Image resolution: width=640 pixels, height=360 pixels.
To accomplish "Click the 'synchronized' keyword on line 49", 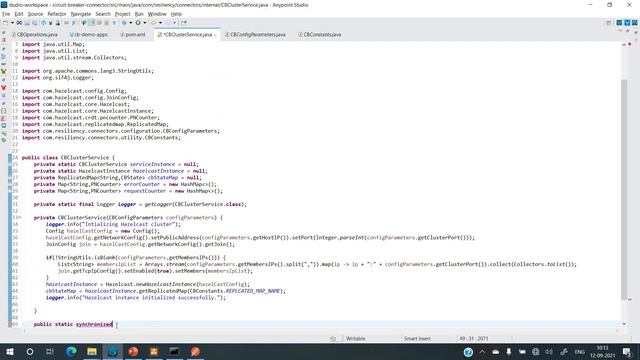I will tap(94, 324).
